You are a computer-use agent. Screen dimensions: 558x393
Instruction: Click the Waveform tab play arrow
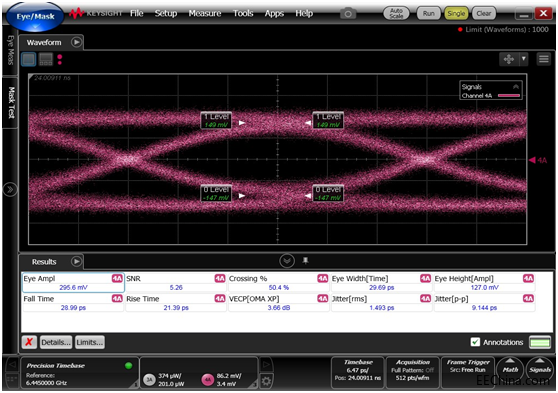(x=76, y=42)
